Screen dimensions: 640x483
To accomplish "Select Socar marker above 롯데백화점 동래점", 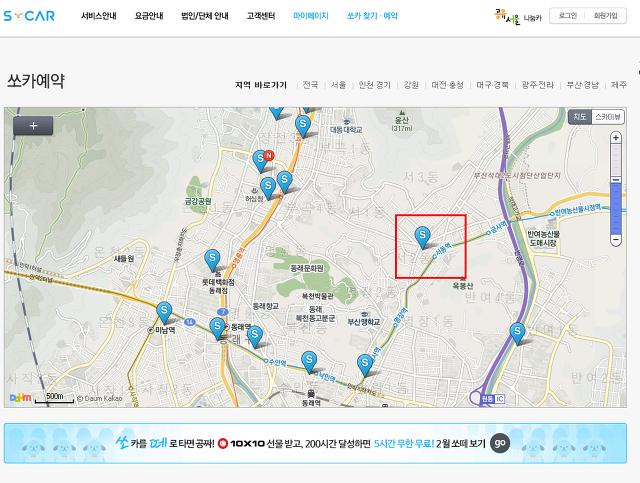I will (x=212, y=260).
